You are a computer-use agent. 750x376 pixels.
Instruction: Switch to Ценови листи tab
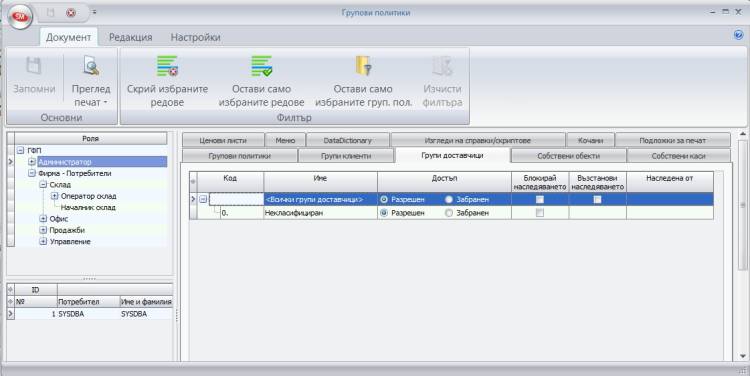pos(223,140)
